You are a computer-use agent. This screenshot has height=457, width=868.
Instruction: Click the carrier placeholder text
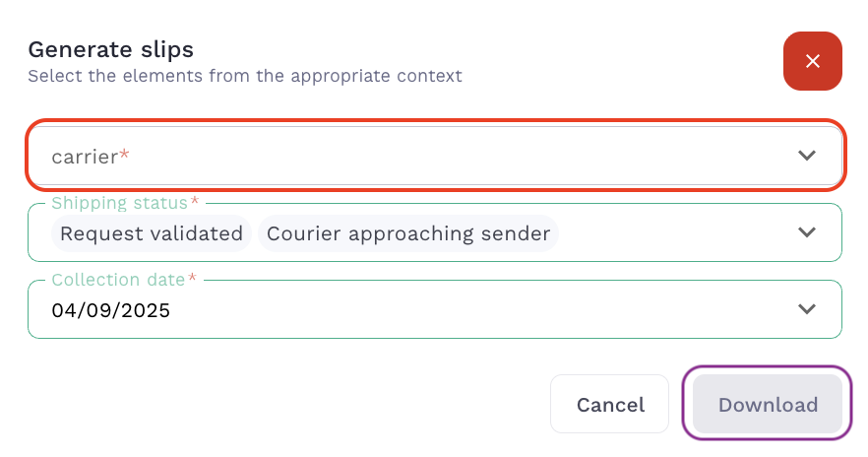[x=84, y=156]
